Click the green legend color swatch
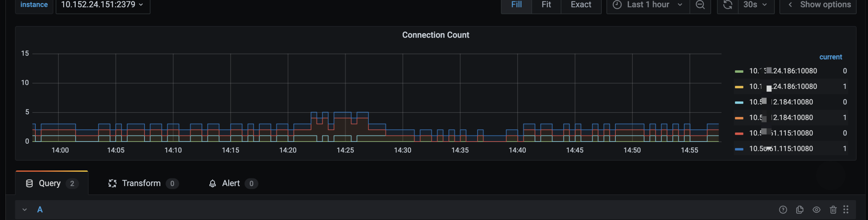This screenshot has width=868, height=220. 739,71
